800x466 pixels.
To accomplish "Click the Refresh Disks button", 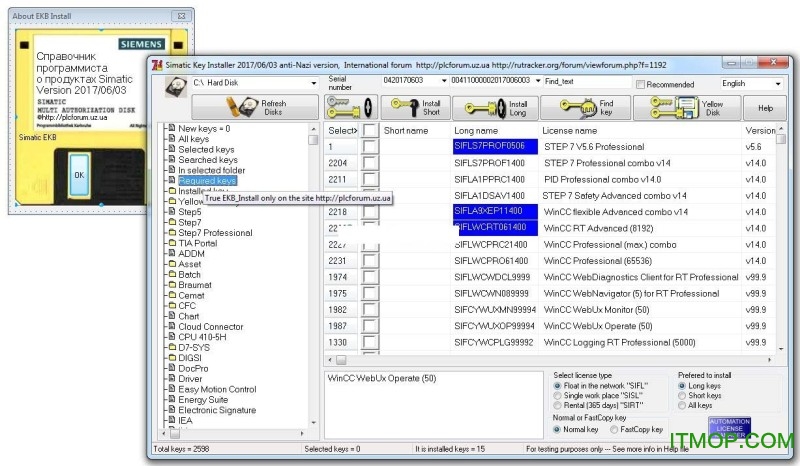I will pos(253,107).
